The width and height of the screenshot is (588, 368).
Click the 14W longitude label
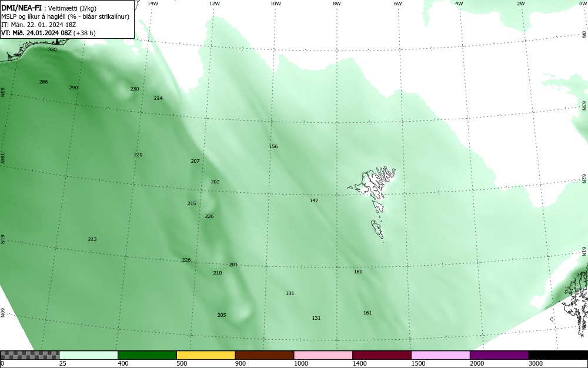pos(153,4)
